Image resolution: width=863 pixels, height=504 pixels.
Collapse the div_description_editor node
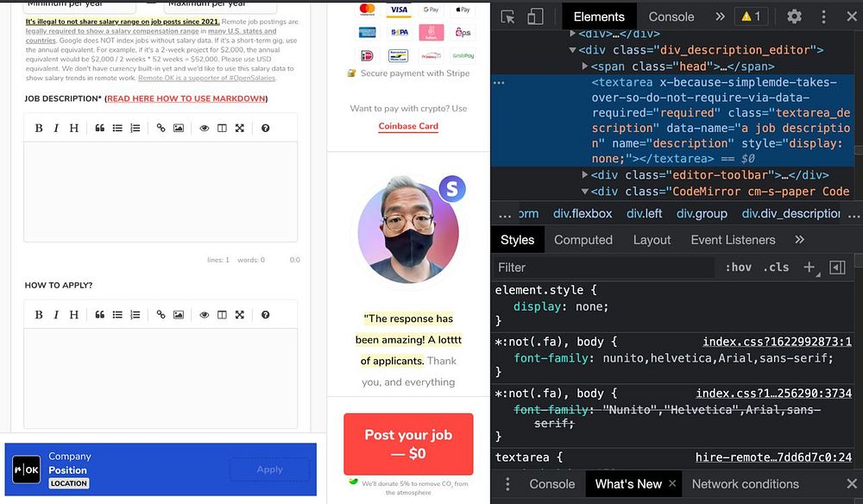[x=572, y=50]
